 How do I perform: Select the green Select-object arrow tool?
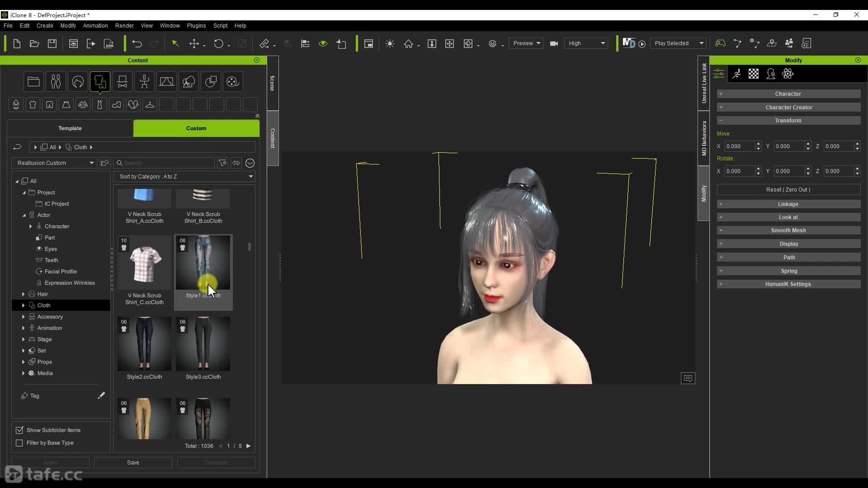(175, 43)
